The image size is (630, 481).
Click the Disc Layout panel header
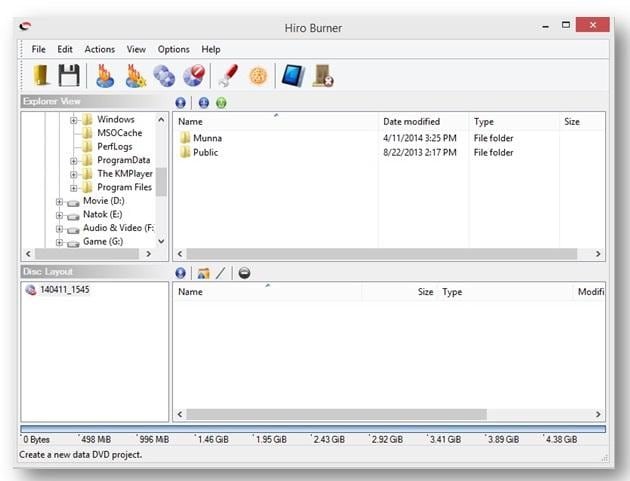click(94, 272)
